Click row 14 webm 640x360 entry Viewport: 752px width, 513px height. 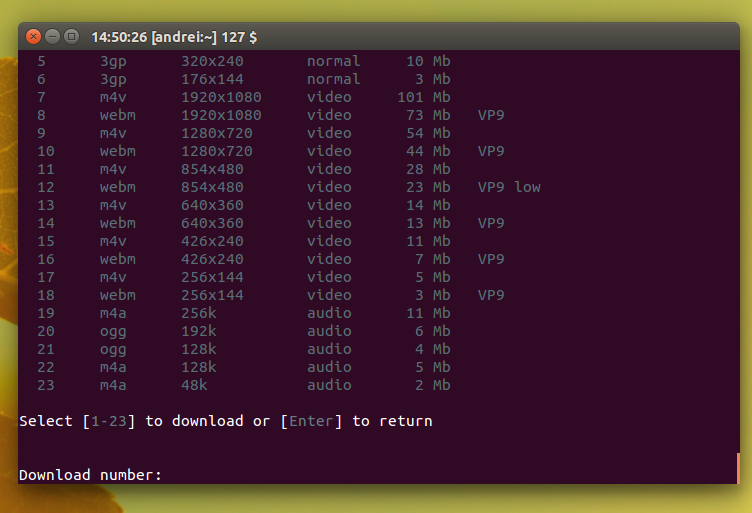click(x=212, y=223)
